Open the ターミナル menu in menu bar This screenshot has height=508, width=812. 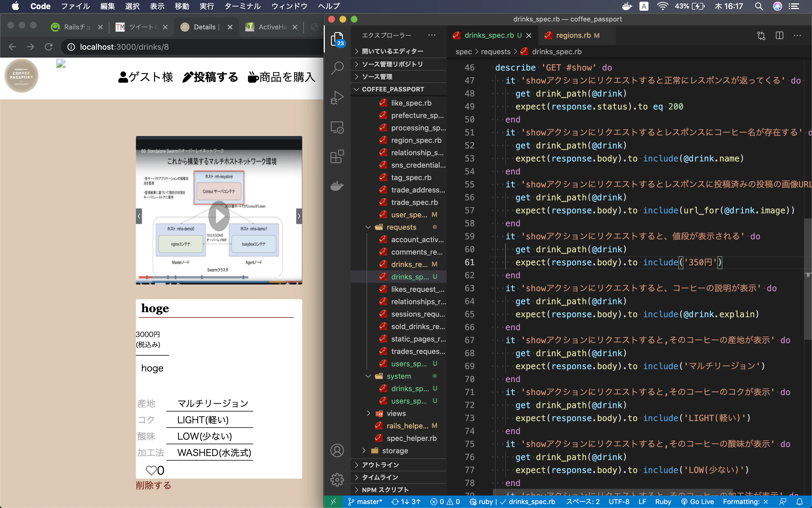point(242,6)
